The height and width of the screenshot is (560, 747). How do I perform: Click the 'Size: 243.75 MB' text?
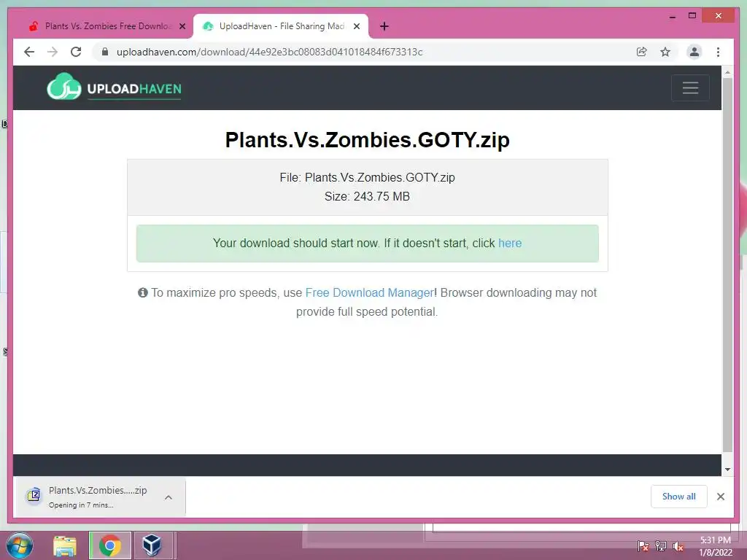pyautogui.click(x=368, y=197)
